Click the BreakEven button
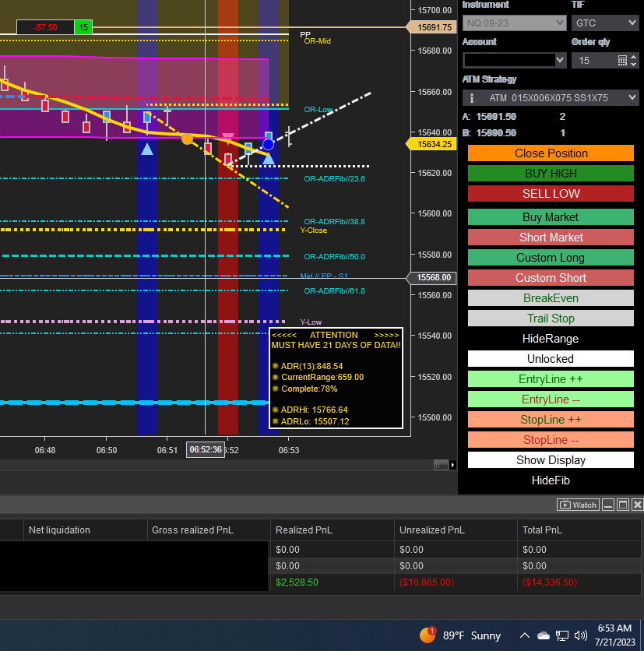The image size is (644, 651). 551,298
